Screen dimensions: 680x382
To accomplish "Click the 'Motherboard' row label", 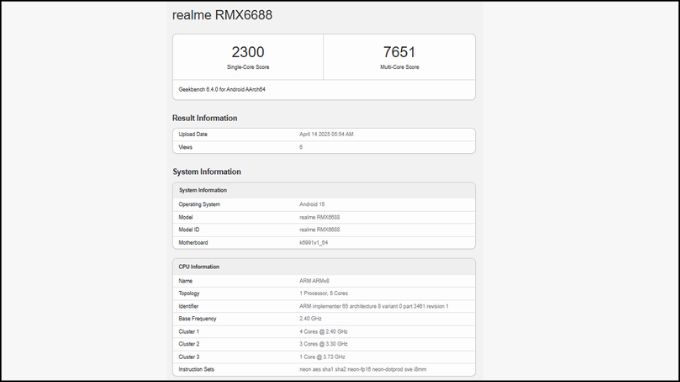I will [193, 243].
